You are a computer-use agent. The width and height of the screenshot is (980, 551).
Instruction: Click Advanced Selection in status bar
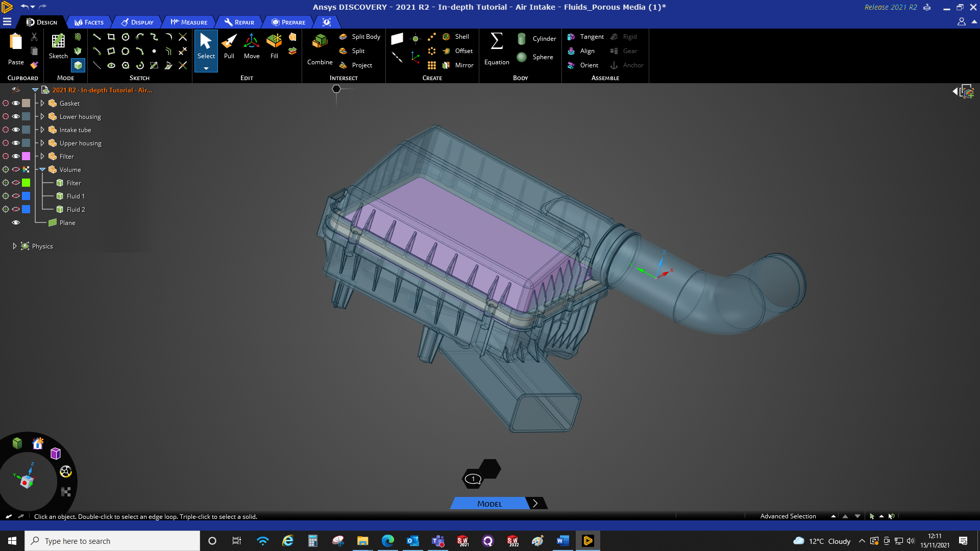(788, 516)
